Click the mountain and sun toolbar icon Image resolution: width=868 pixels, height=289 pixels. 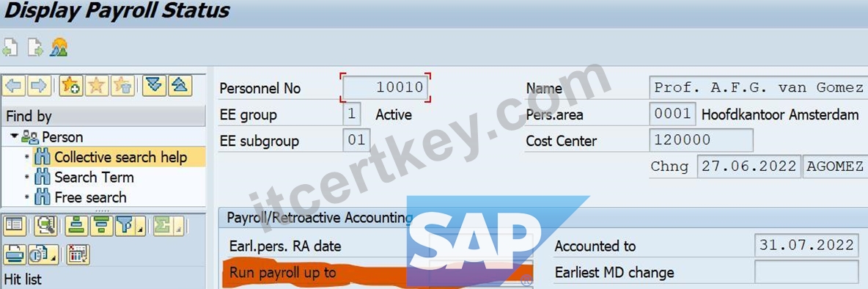pos(59,48)
